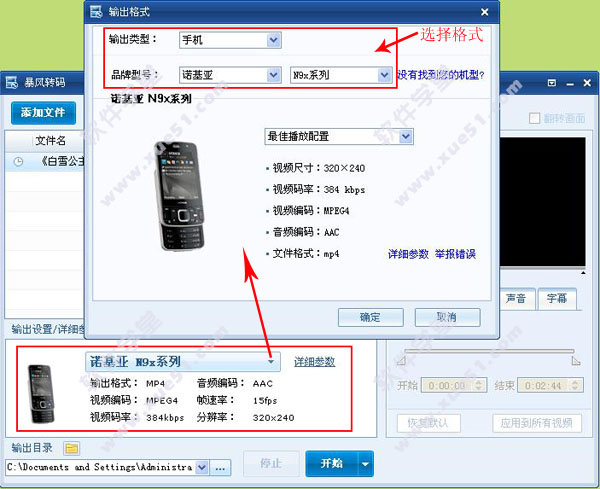Viewport: 600px width, 489px height.
Task: Click the 文件名 column header
Action: 50,141
